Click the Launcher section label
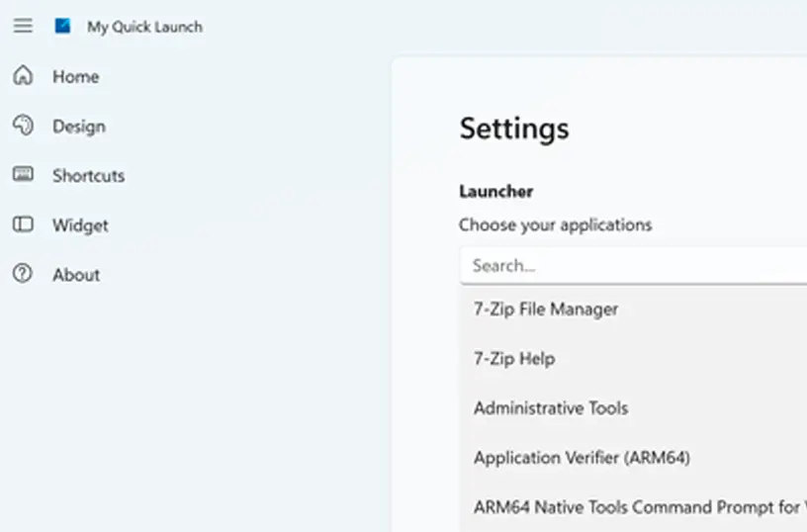 [496, 192]
